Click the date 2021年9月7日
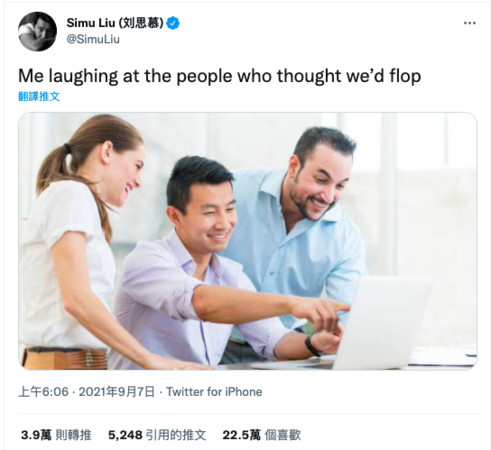This screenshot has width=491, height=450. tap(117, 392)
